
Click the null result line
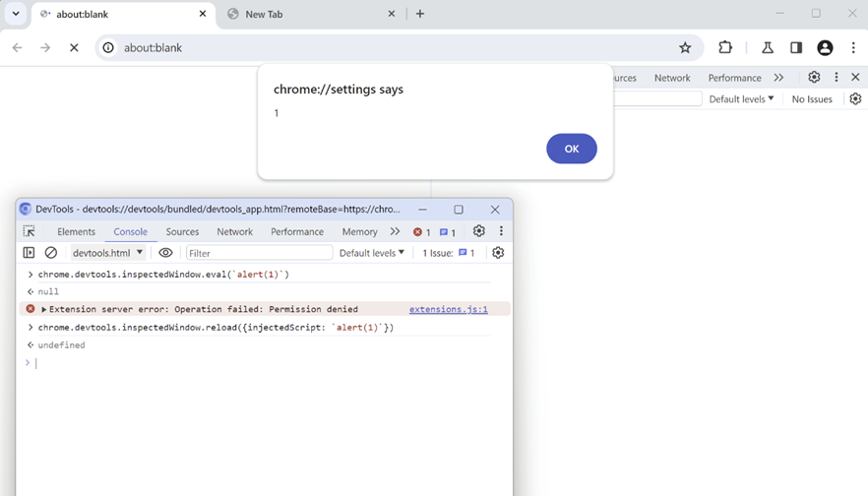[48, 291]
